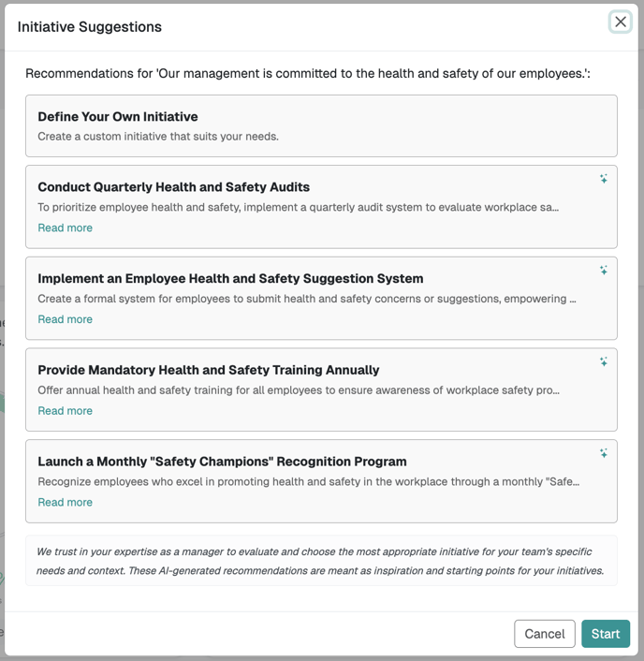The image size is (644, 661).
Task: Expand Read more for Mandatory Training Annually
Action: click(x=65, y=411)
